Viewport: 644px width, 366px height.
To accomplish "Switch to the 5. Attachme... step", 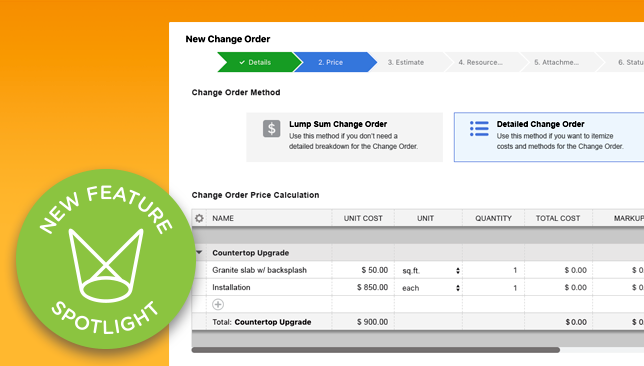I will (x=557, y=62).
